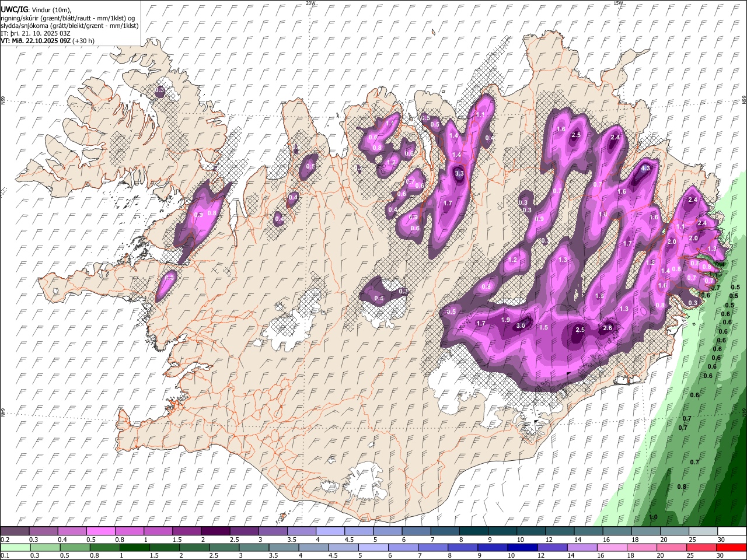The height and width of the screenshot is (560, 747).
Task: Select the 12 swatch in the upper legend row
Action: 560,531
